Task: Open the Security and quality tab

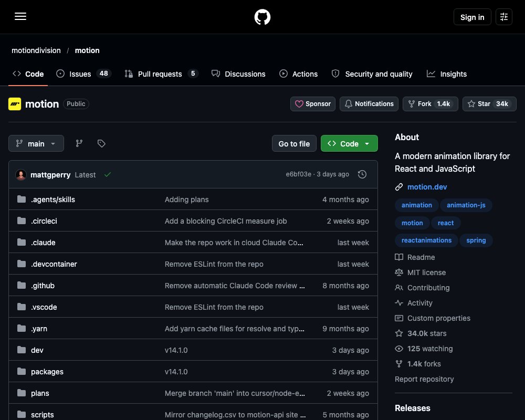Action: pyautogui.click(x=372, y=73)
